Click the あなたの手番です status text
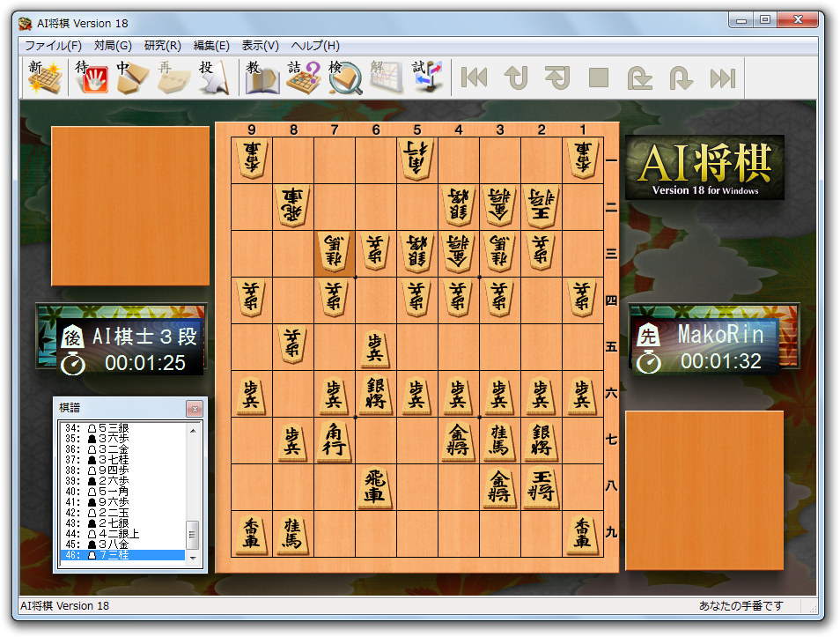Image resolution: width=840 pixels, height=637 pixels. [741, 605]
